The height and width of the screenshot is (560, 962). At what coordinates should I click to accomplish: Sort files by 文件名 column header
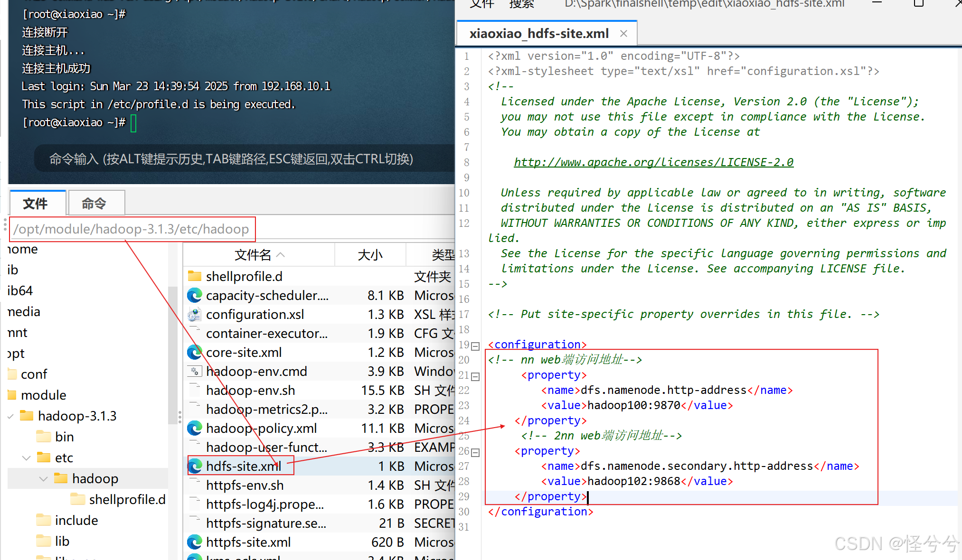pos(253,255)
